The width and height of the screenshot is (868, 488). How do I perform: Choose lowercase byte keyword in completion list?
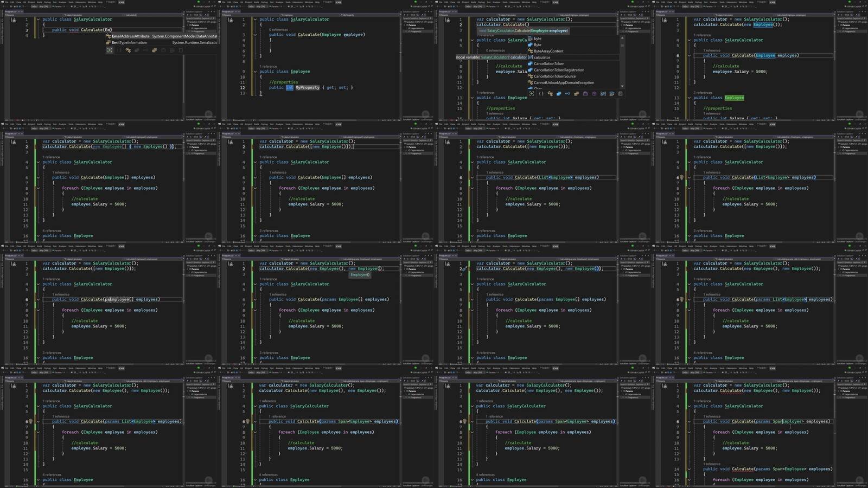click(x=573, y=38)
